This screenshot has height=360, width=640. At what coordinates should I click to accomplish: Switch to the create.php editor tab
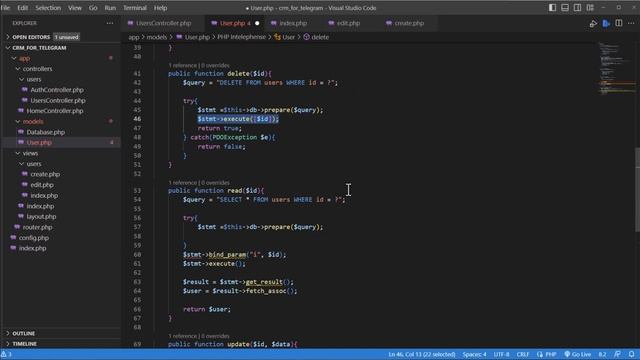point(409,23)
